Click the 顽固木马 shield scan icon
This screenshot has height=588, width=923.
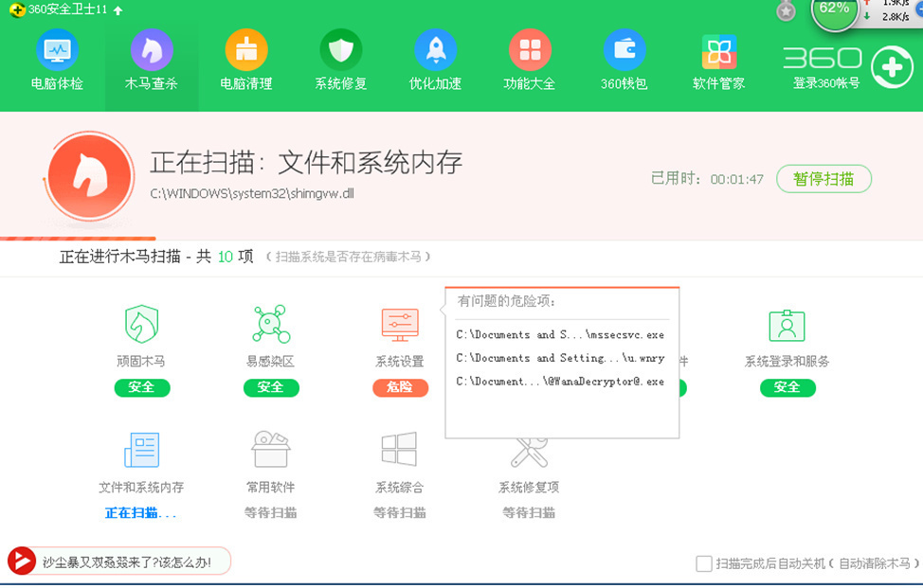(141, 325)
